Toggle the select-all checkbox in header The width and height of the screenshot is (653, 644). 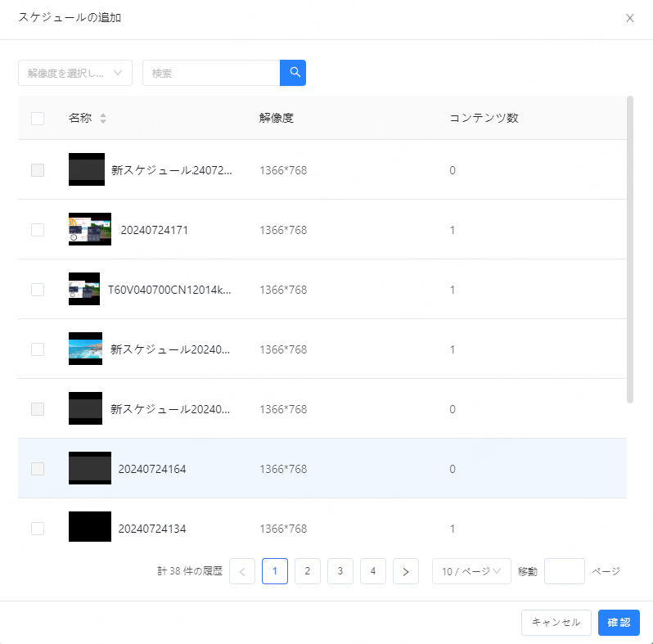pos(38,119)
